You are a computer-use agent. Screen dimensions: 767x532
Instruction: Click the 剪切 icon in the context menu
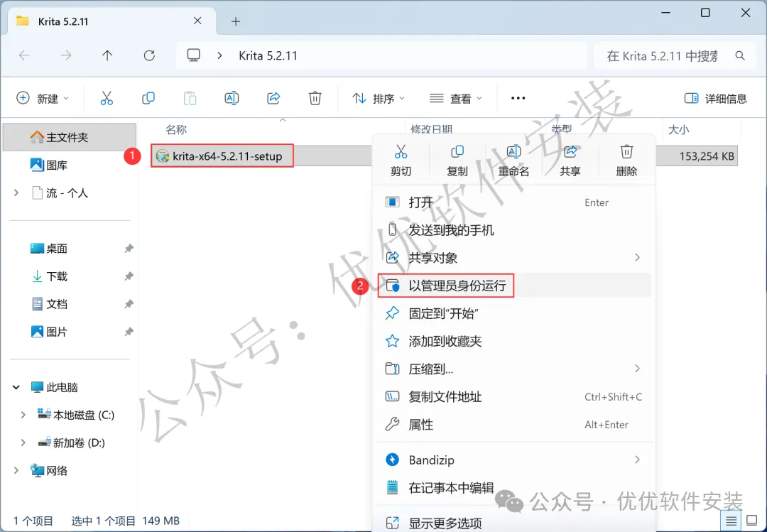pos(401,152)
